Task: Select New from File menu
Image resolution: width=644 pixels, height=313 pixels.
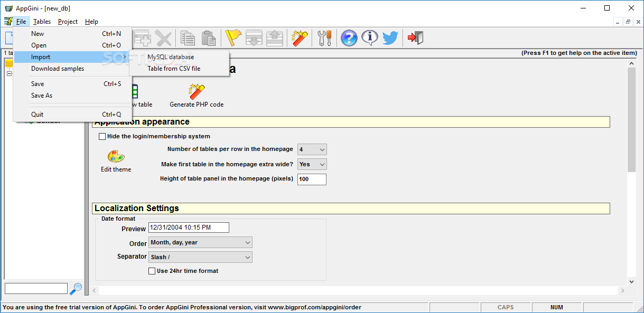Action: [x=72, y=34]
